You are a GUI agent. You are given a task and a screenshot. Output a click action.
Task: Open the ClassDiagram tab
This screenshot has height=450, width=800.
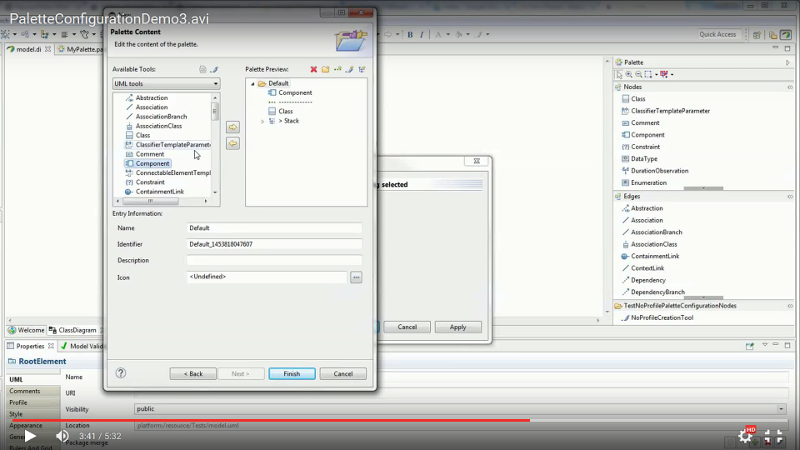tap(72, 330)
